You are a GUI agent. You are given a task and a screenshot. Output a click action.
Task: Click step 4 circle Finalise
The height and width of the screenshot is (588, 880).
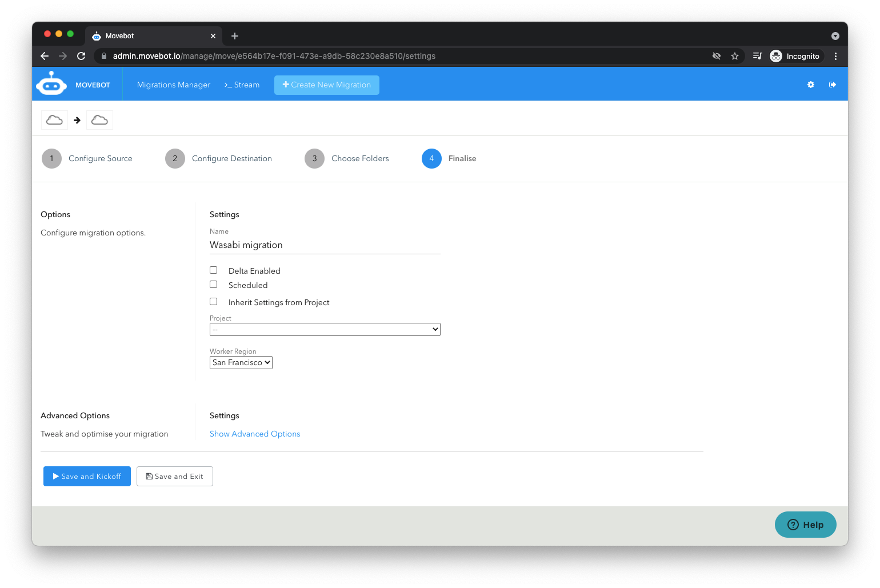(x=431, y=158)
